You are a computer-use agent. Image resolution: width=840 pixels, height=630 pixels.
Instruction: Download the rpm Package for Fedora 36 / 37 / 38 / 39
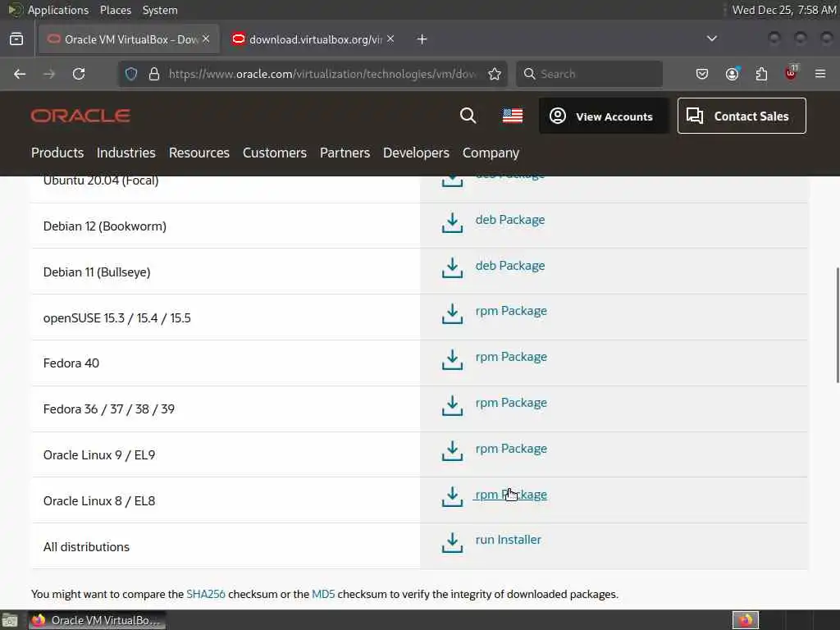pyautogui.click(x=511, y=403)
